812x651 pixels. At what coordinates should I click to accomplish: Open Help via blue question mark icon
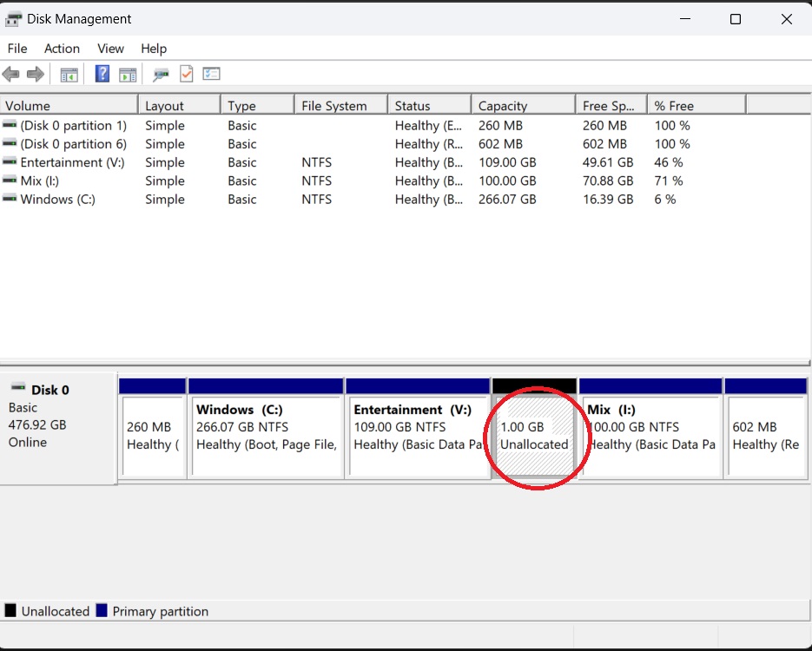(x=102, y=75)
